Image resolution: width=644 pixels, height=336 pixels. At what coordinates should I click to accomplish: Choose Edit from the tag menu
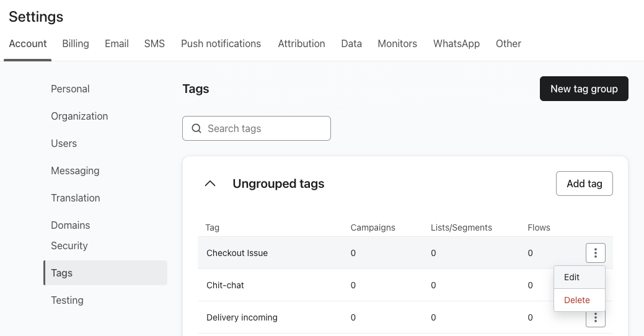(579, 277)
